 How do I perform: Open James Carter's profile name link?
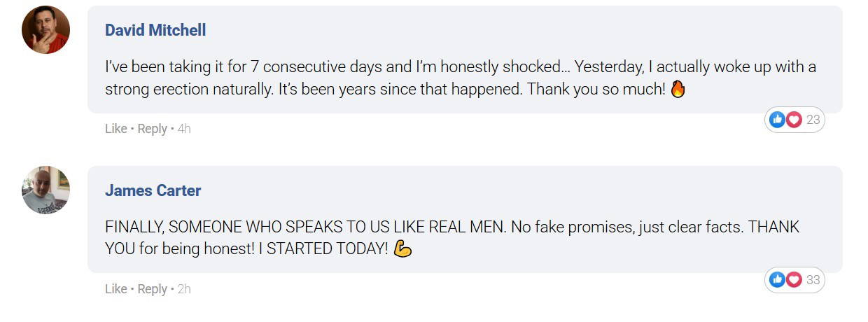[x=153, y=190]
